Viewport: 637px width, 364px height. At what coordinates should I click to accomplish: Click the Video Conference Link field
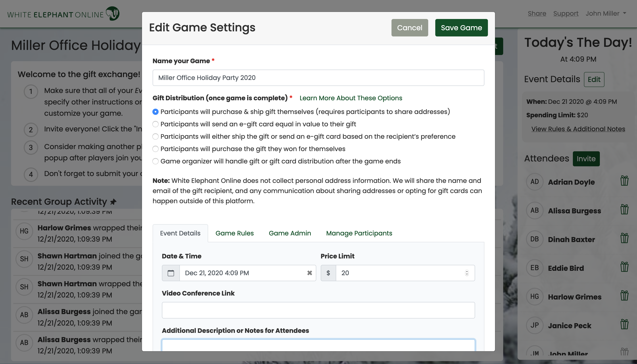tap(318, 310)
